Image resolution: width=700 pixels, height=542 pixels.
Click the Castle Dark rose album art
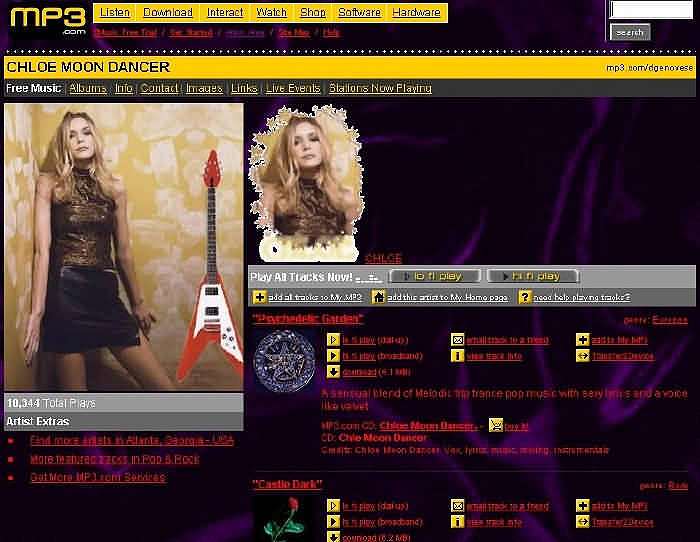(284, 519)
